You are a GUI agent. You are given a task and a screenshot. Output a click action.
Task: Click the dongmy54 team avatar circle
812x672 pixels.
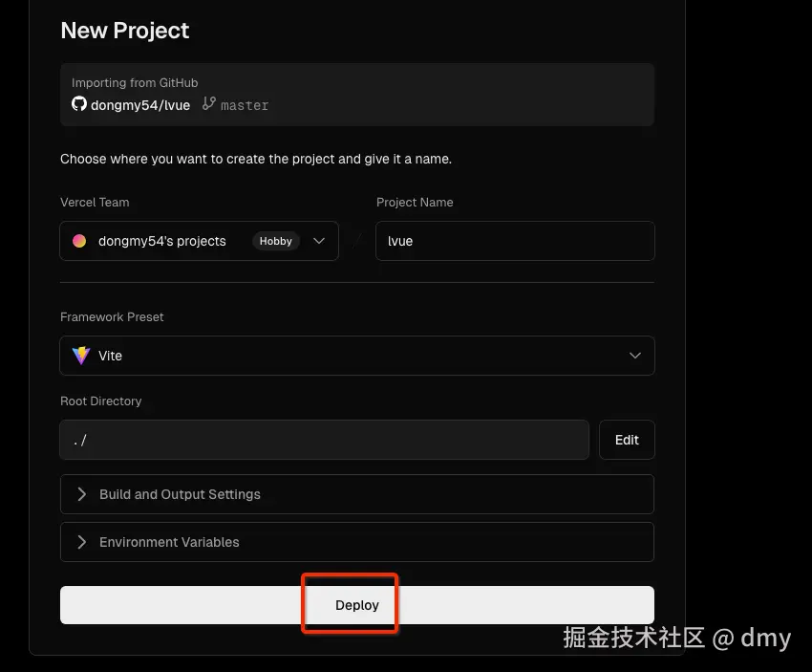[79, 241]
